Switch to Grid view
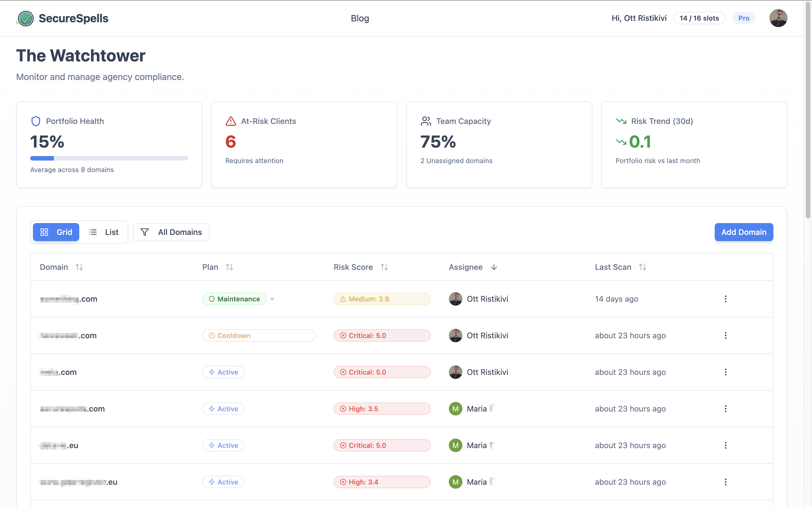The width and height of the screenshot is (812, 507). coord(56,232)
